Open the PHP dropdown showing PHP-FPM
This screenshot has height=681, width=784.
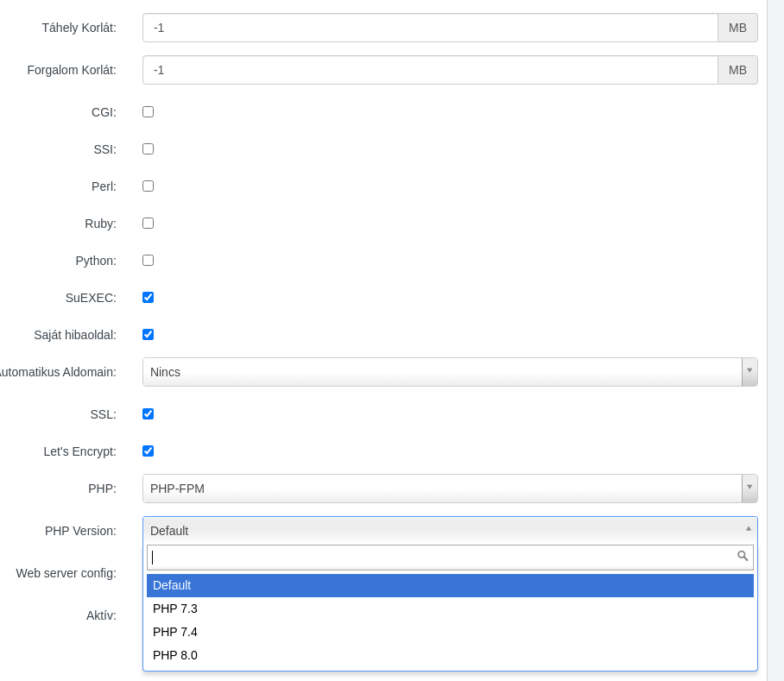(x=450, y=489)
